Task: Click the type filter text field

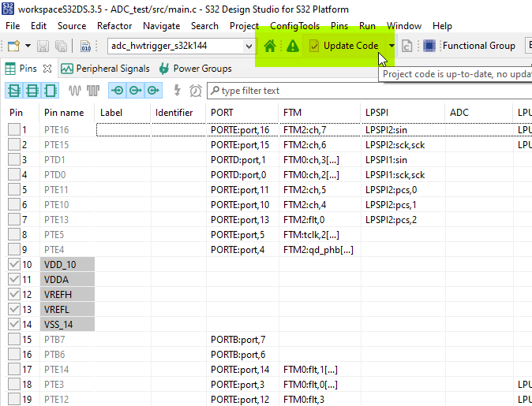Action: tap(369, 91)
